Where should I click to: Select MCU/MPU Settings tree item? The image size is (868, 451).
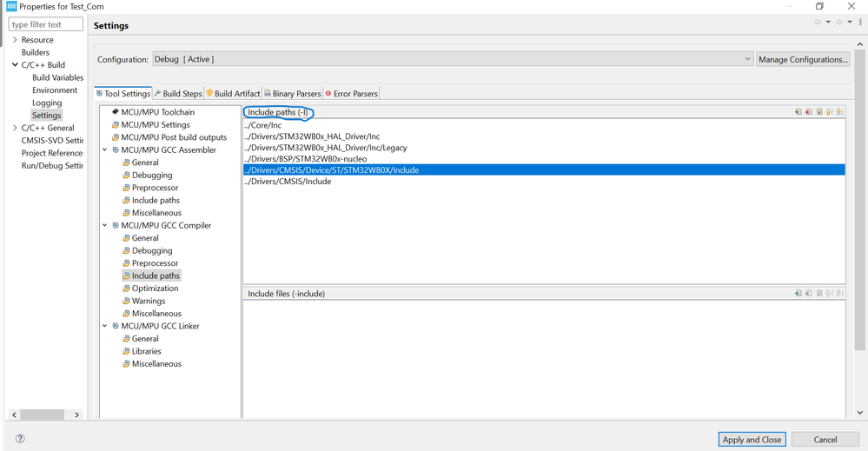click(155, 125)
